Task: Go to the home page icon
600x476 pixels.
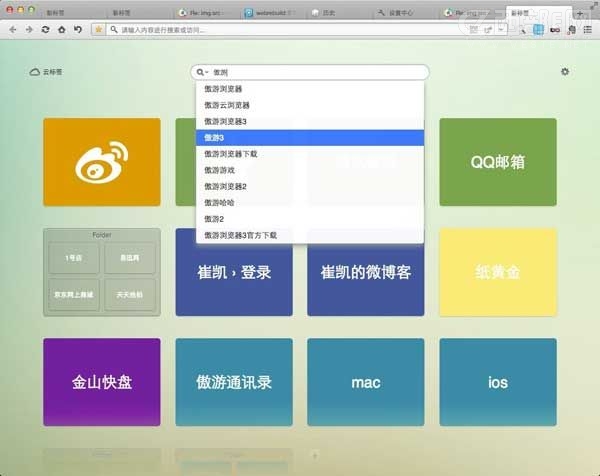Action: pos(61,30)
